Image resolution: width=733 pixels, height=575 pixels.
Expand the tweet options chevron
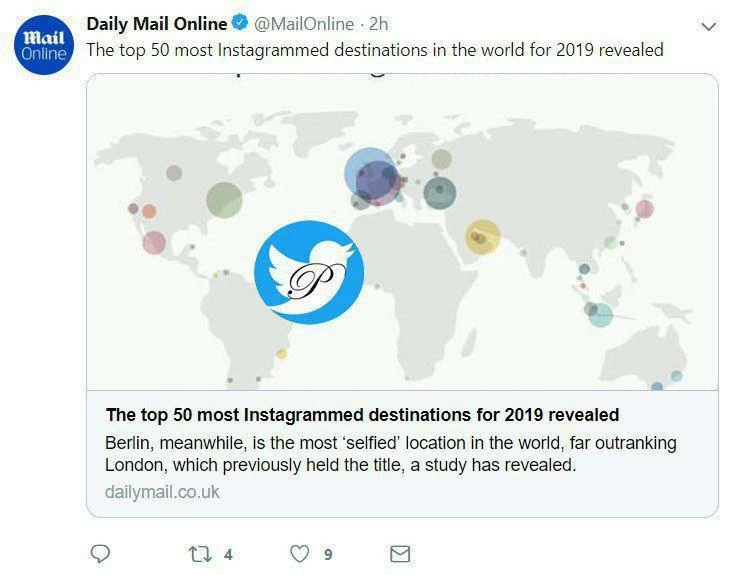point(708,26)
